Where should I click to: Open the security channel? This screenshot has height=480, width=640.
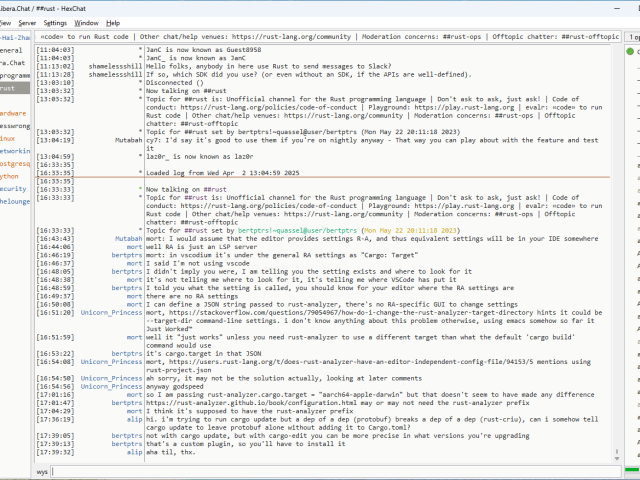pos(13,188)
